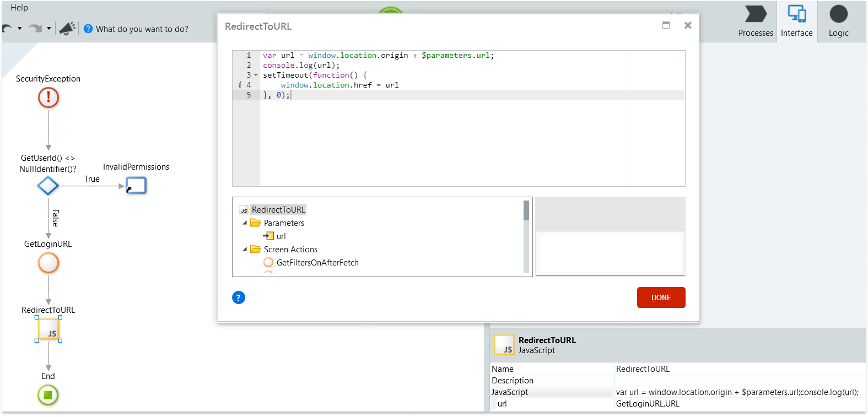Select RedirectToURL root item in tree
Image resolution: width=868 pixels, height=417 pixels.
tap(278, 210)
